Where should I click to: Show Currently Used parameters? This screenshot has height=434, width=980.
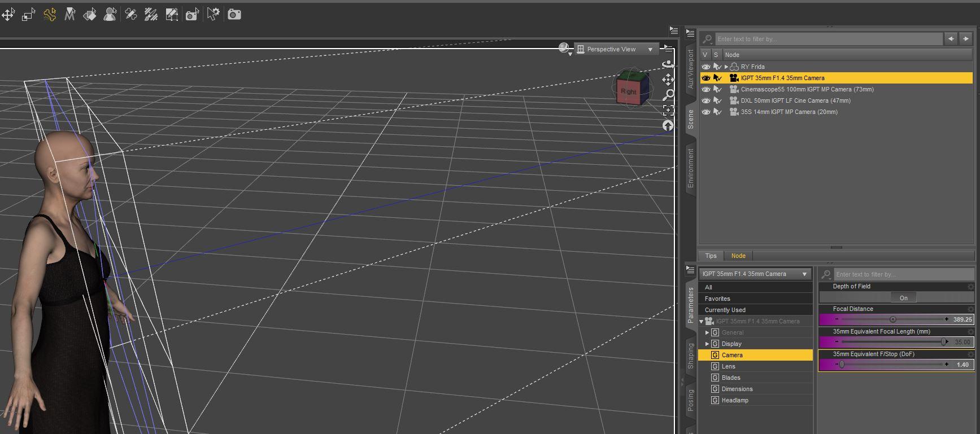[755, 310]
